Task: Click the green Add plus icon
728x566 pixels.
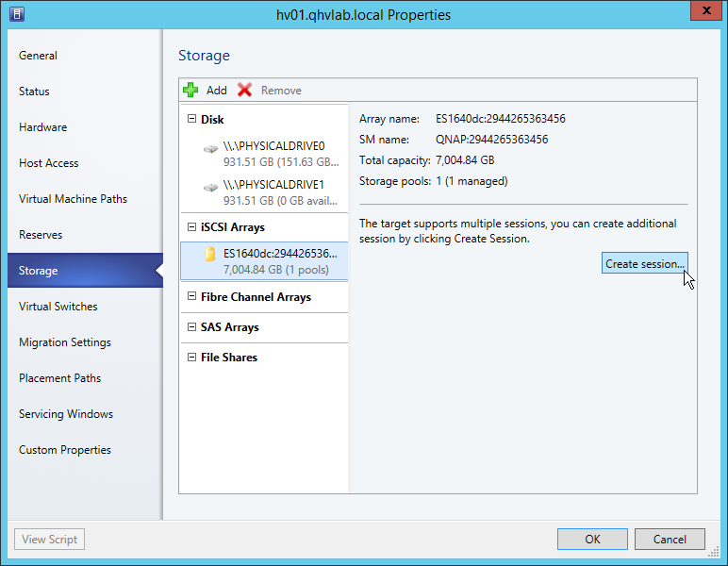Action: click(190, 90)
